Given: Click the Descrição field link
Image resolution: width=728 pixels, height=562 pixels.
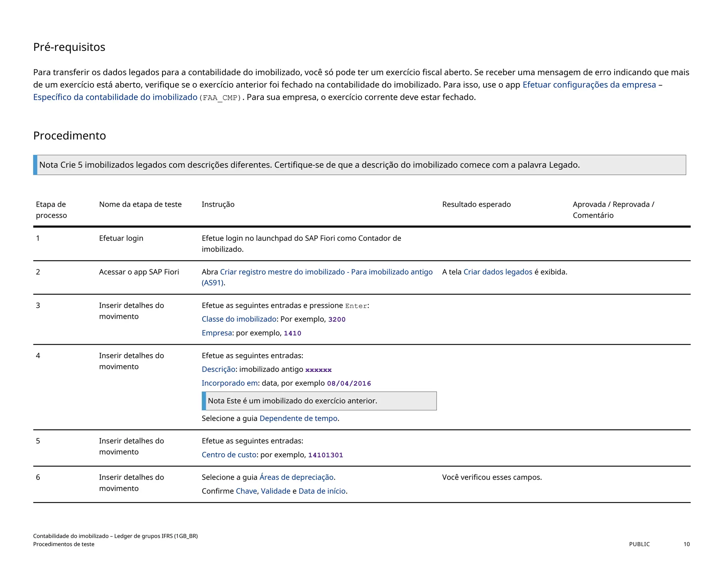Looking at the screenshot, I should [x=218, y=369].
